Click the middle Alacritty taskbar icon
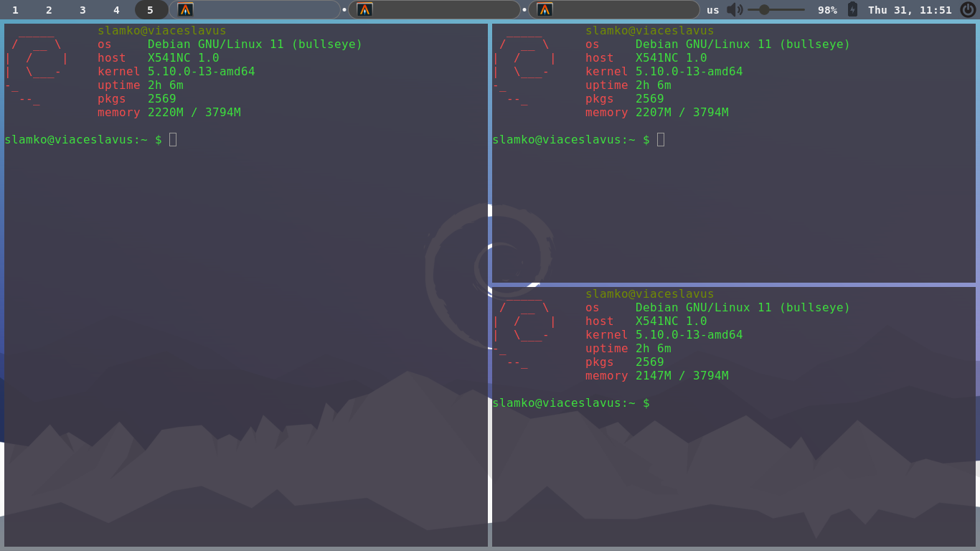Viewport: 980px width, 551px height. coord(367,10)
